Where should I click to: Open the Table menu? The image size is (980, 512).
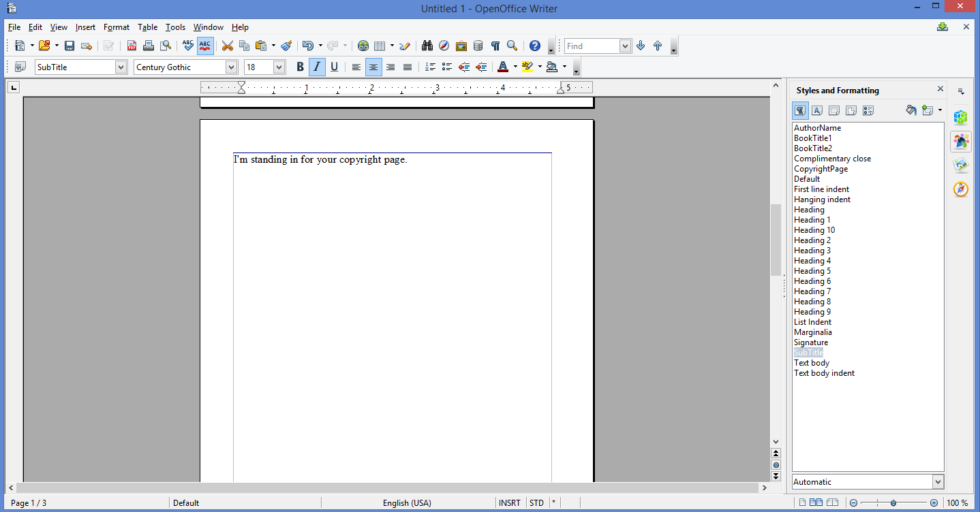pyautogui.click(x=147, y=27)
